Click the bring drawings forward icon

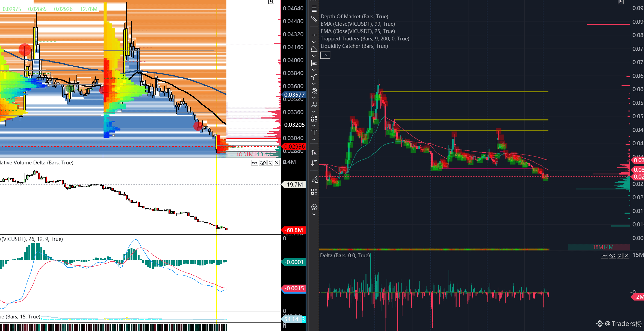[x=314, y=152]
